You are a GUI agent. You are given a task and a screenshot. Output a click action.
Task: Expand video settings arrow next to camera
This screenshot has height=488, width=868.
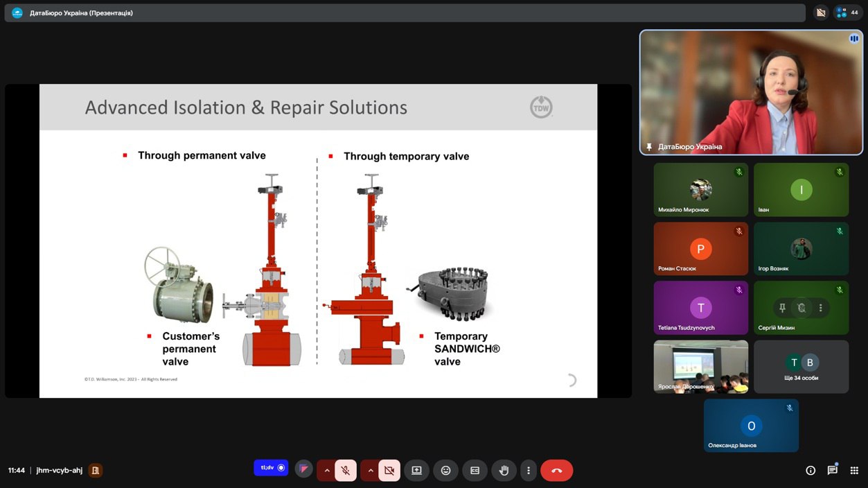pyautogui.click(x=371, y=471)
